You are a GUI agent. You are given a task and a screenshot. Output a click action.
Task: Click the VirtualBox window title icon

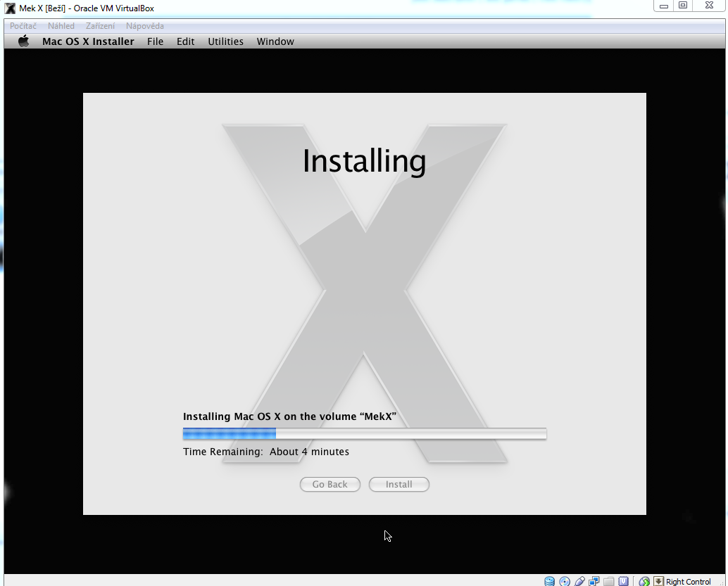[x=10, y=8]
